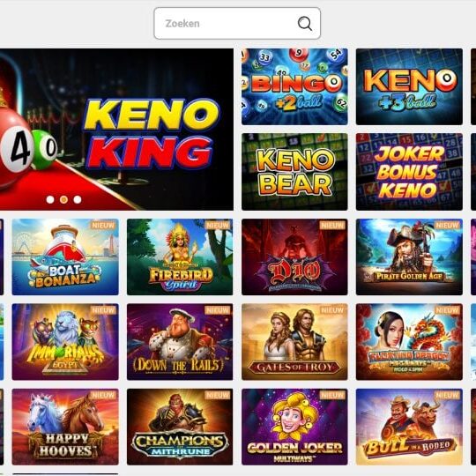This screenshot has width=476, height=476.
Task: Open the Happy Hooves game
Action: pyautogui.click(x=65, y=427)
